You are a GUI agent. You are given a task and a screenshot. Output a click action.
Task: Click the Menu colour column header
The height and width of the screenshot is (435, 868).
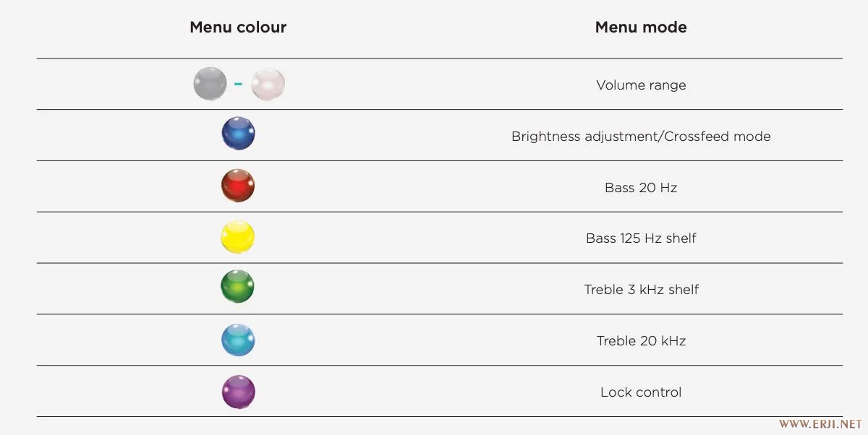(238, 27)
